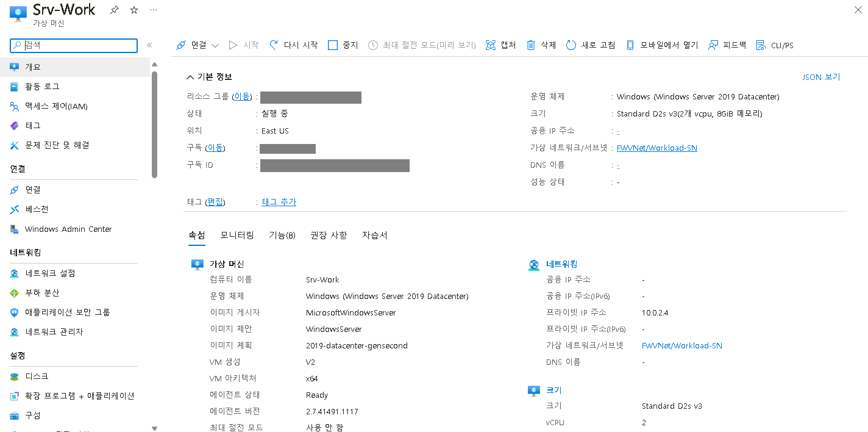Image resolution: width=868 pixels, height=432 pixels.
Task: Click 편집 link next to 태그
Action: [x=215, y=202]
